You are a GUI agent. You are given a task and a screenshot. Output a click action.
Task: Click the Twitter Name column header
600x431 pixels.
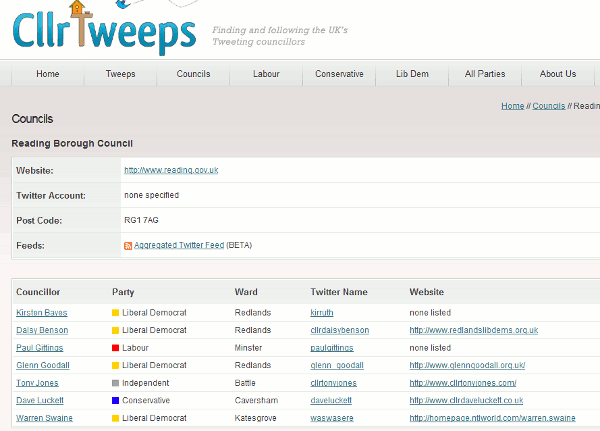coord(339,292)
